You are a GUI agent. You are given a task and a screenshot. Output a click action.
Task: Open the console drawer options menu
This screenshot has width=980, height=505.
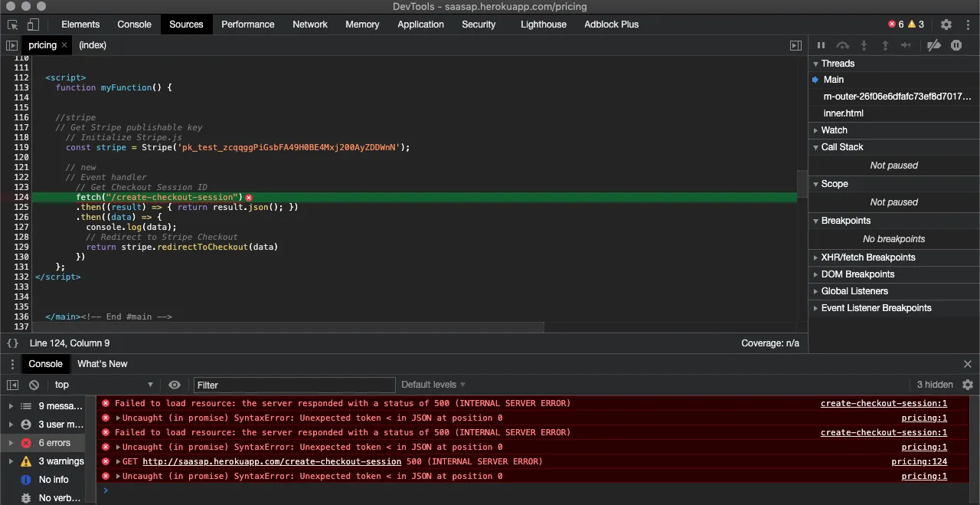12,364
